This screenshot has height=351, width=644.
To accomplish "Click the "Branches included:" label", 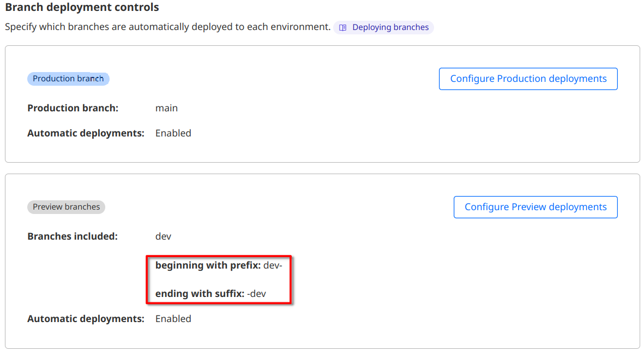I will [x=73, y=236].
